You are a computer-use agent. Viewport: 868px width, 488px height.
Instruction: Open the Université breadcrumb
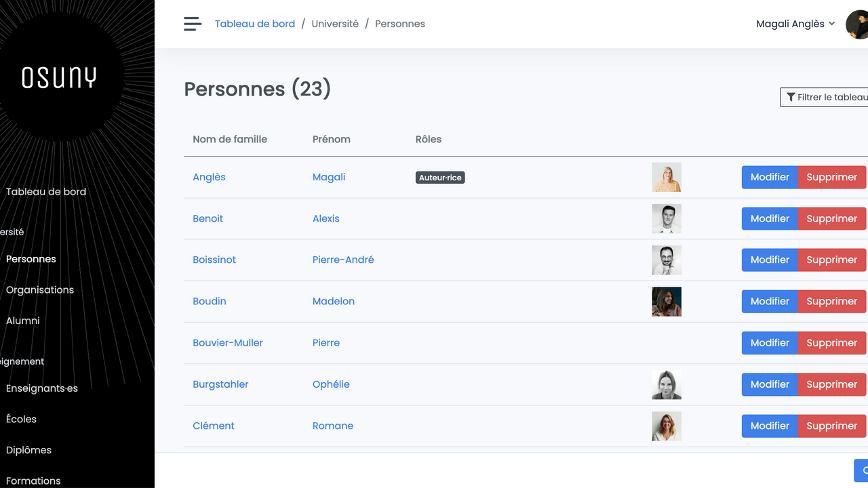click(335, 23)
